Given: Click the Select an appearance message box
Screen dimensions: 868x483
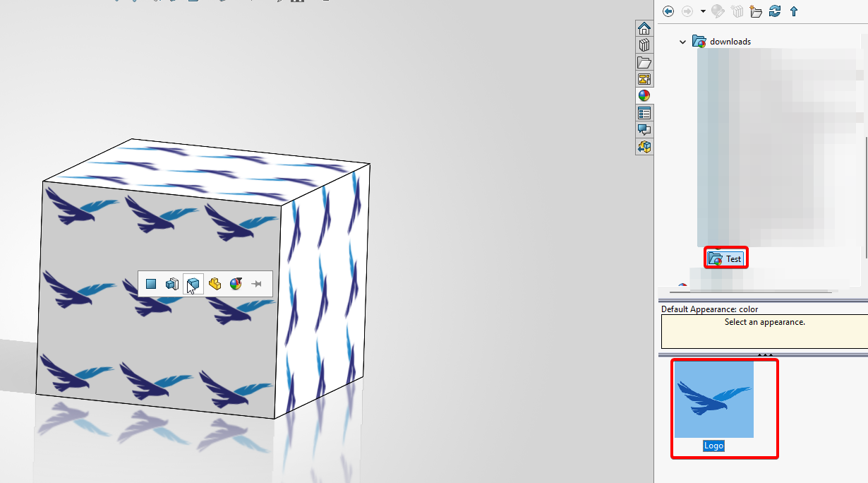Looking at the screenshot, I should point(764,331).
